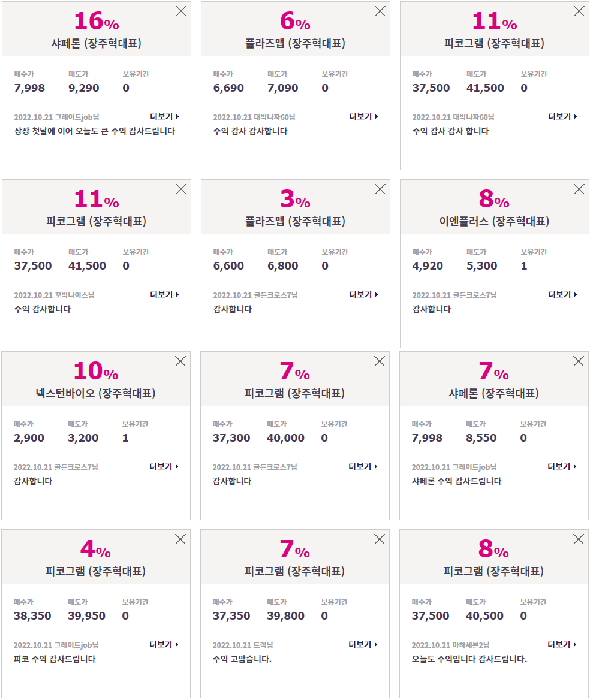Click the review '샤페론 수익 감사드립니다'
The height and width of the screenshot is (700, 590).
pos(456,481)
